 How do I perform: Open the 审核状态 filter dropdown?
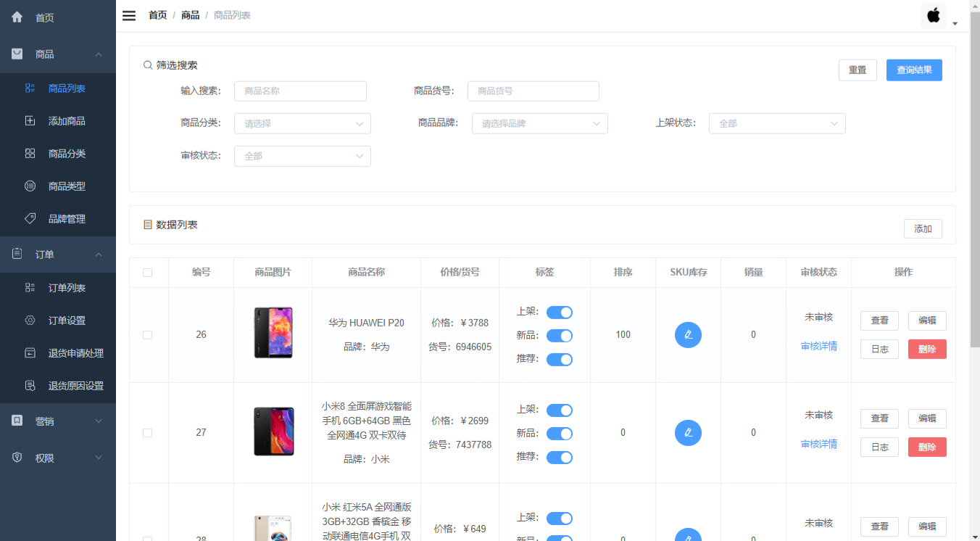coord(302,156)
